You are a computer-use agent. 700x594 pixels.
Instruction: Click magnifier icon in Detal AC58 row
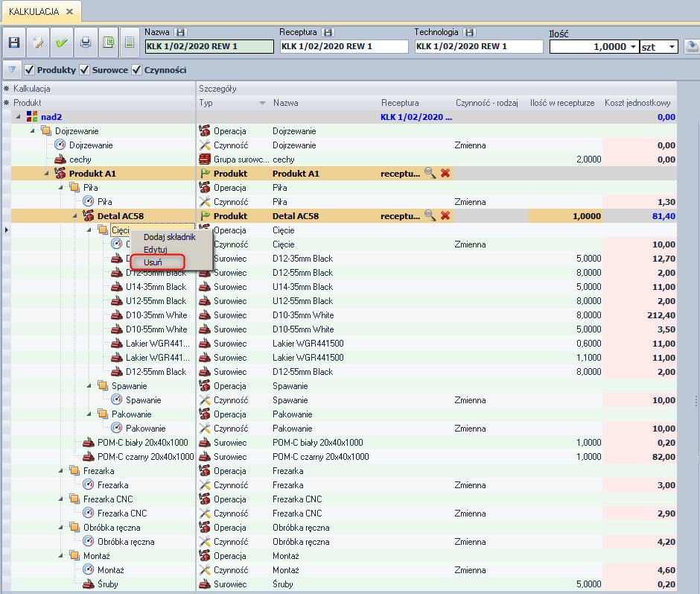tap(430, 215)
